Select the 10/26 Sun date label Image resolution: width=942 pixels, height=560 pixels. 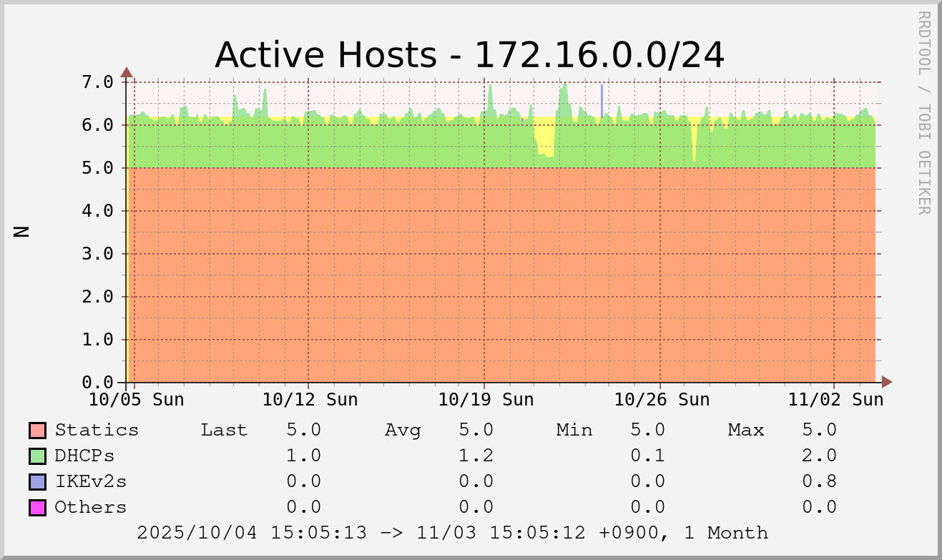(x=662, y=400)
